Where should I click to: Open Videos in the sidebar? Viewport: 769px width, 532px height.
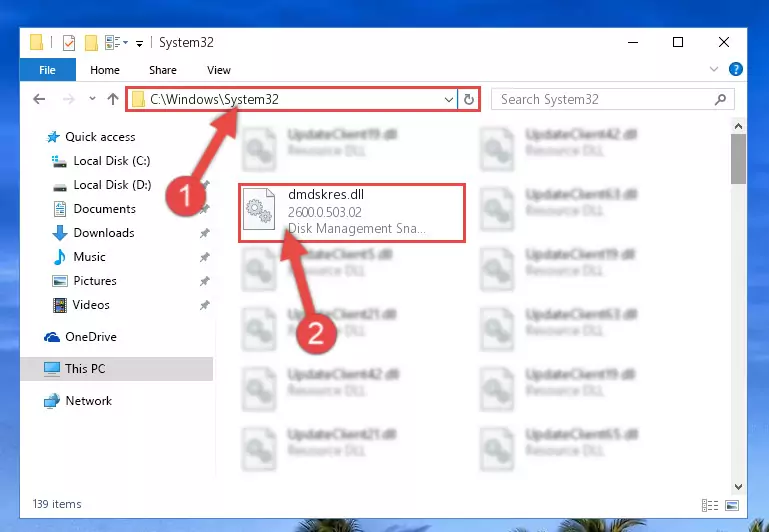(91, 305)
